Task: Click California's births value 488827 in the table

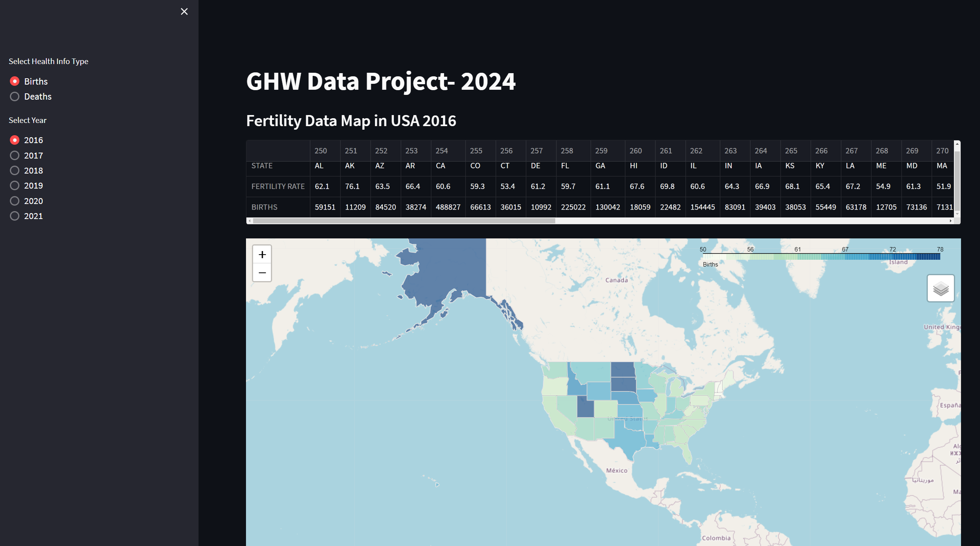Action: point(448,207)
